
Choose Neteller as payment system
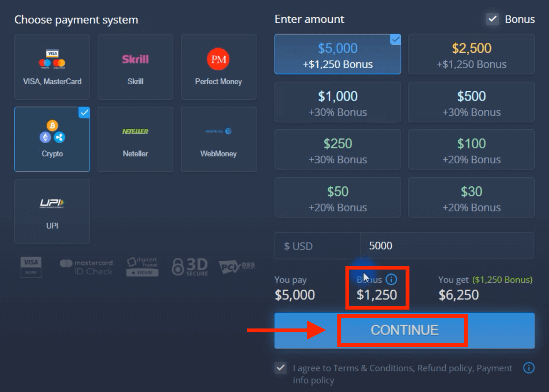click(135, 139)
